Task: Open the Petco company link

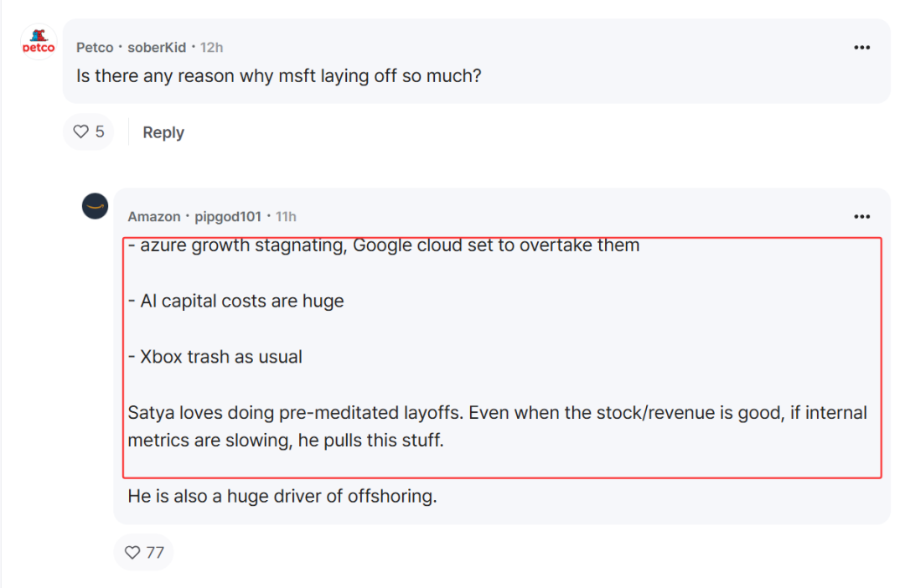Action: [x=95, y=47]
